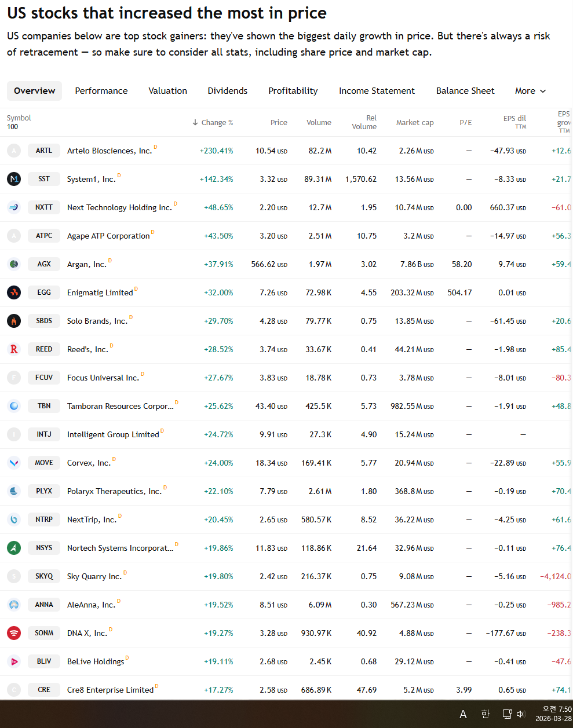This screenshot has width=573, height=728.
Task: Click the Cre8 Enterprise logo icon
Action: (x=14, y=690)
